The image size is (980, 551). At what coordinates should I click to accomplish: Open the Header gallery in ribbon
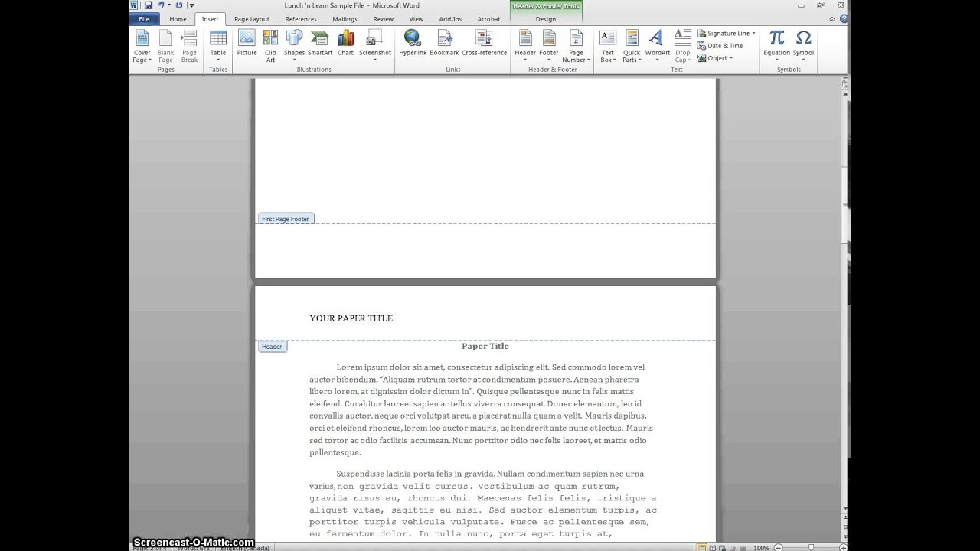coord(525,46)
